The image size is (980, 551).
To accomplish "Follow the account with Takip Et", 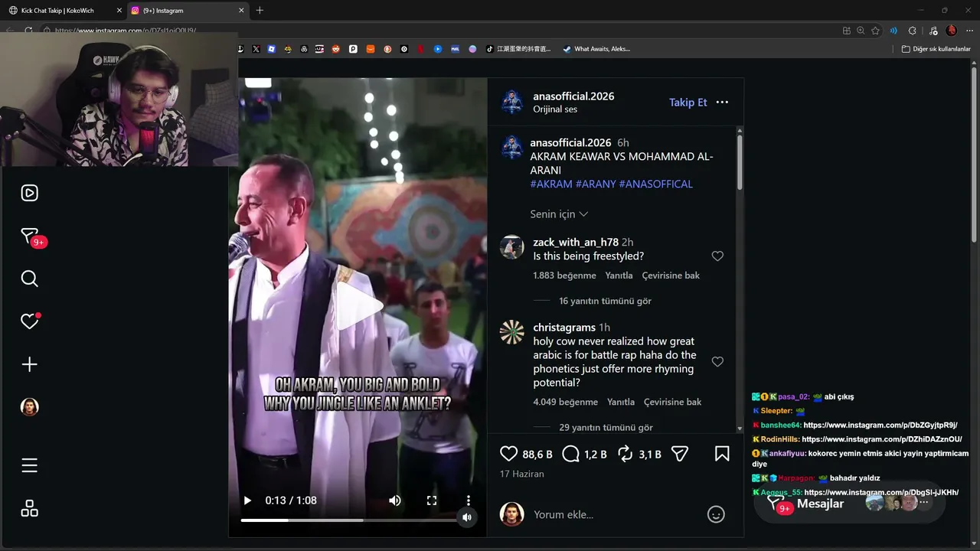I will click(688, 103).
